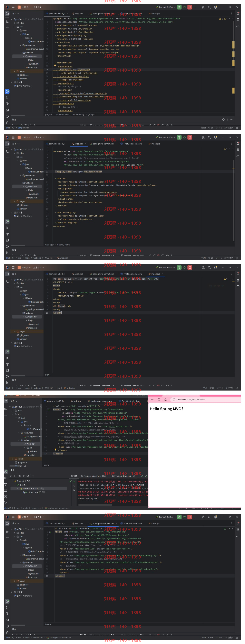
Task: Toggle the Project tool window folder icon in pom.xml window
Action: (7, 14)
